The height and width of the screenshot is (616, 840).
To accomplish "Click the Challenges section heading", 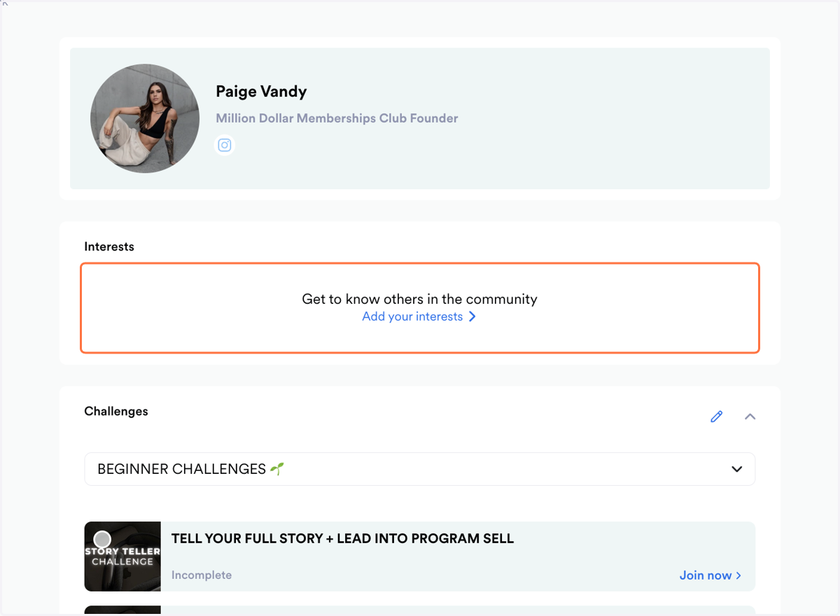I will click(x=116, y=411).
